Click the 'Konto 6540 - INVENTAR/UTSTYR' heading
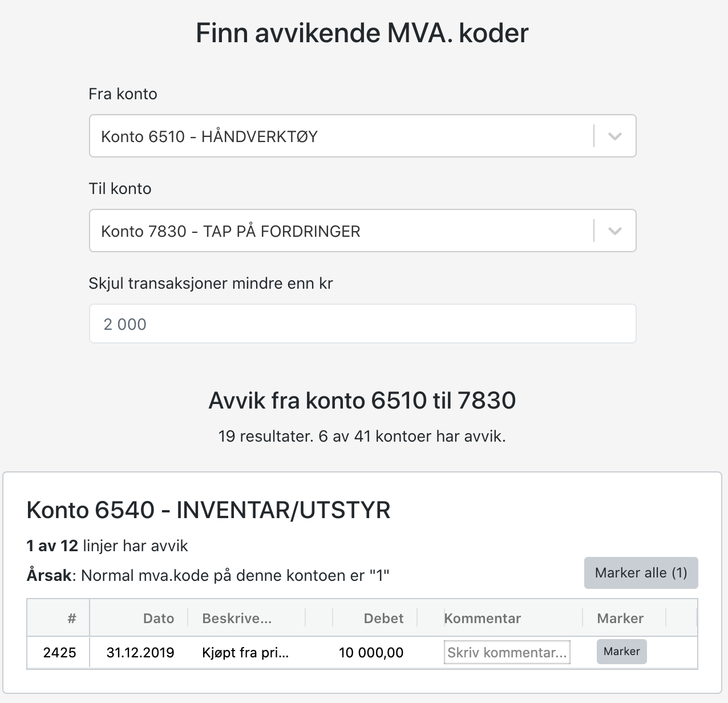The image size is (728, 703). [x=208, y=510]
